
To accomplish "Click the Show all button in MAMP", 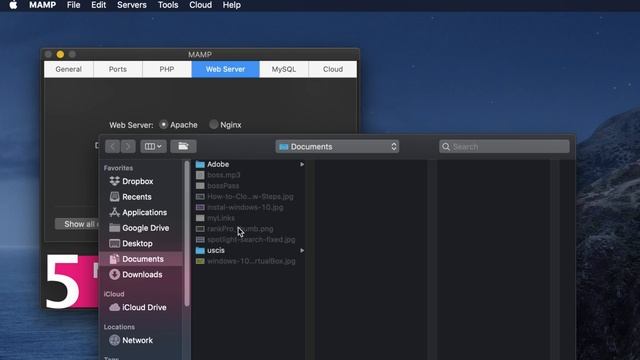I will coord(78,224).
